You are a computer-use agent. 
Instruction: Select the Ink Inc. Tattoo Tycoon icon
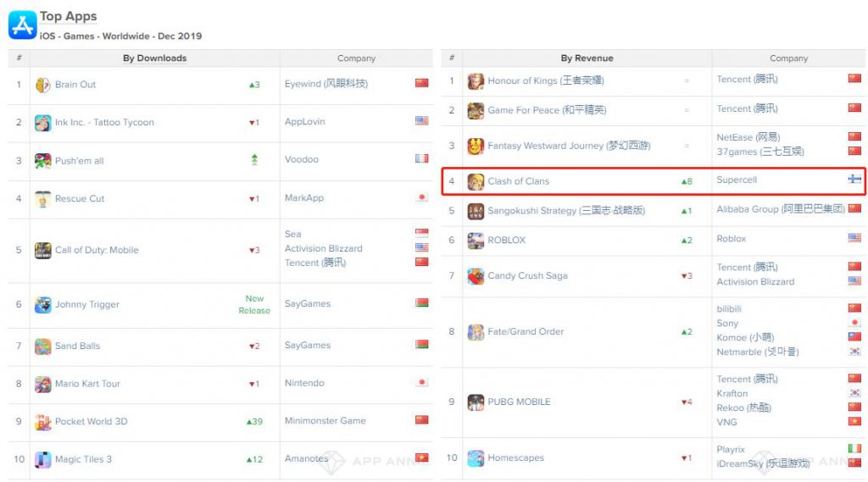pos(42,122)
